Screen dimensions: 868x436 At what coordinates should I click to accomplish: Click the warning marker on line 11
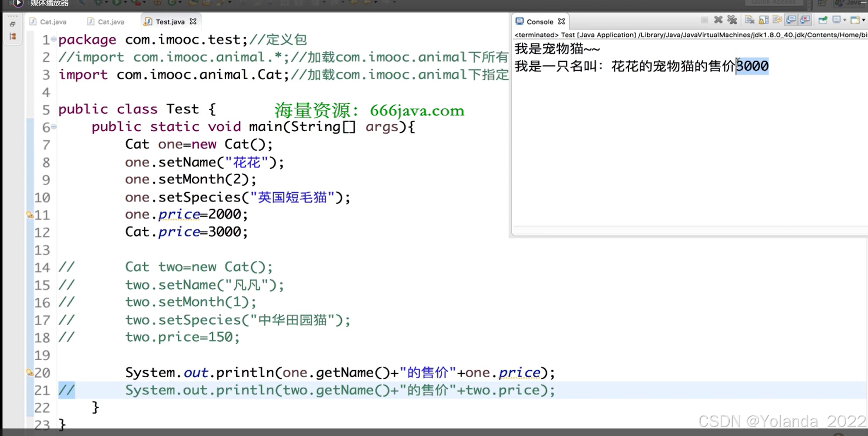click(30, 215)
